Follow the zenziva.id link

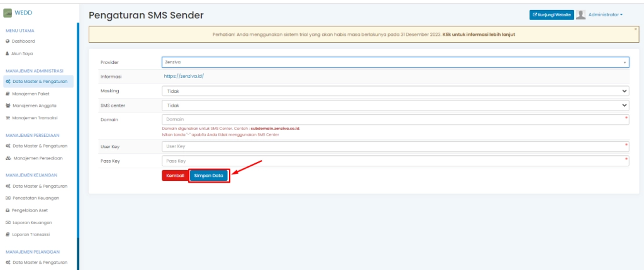tap(184, 76)
